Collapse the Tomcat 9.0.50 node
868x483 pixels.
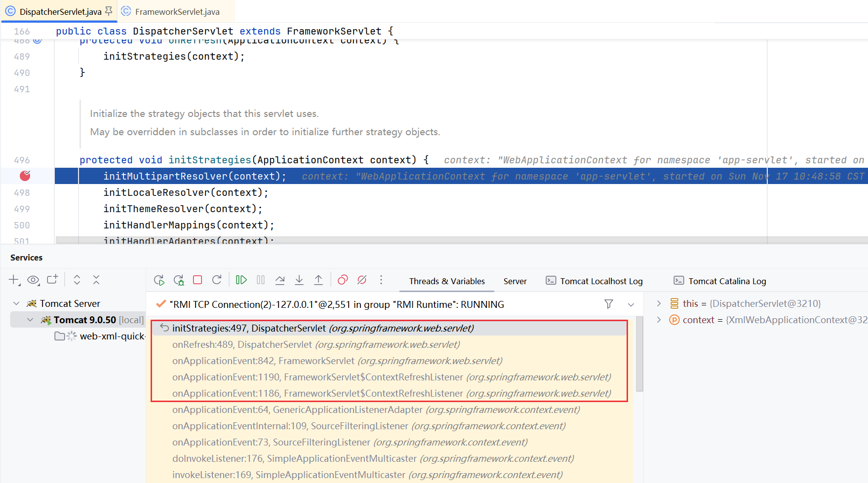[30, 320]
